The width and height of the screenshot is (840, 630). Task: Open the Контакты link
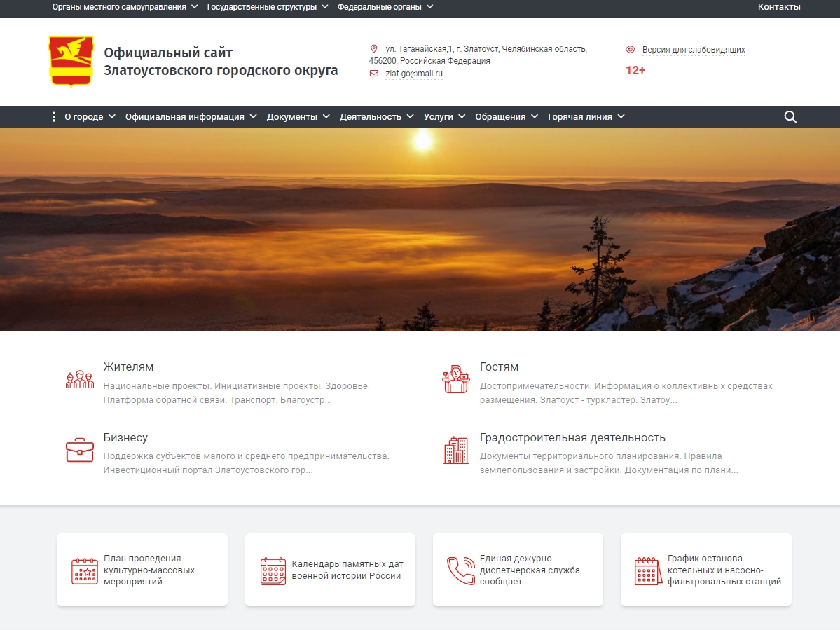click(x=778, y=7)
